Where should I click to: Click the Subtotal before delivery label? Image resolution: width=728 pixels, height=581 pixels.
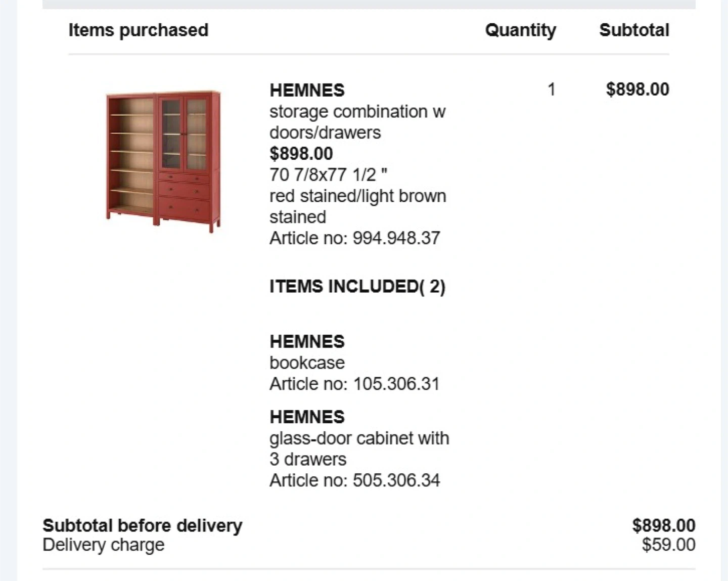tap(142, 525)
